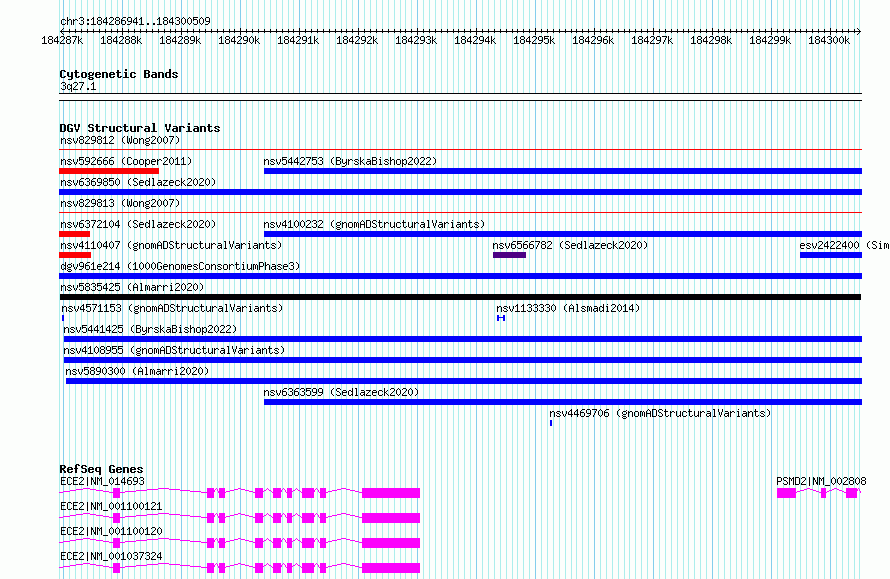Select last exon of ECE2|NM_001037324
The width and height of the screenshot is (890, 579).
click(x=391, y=568)
